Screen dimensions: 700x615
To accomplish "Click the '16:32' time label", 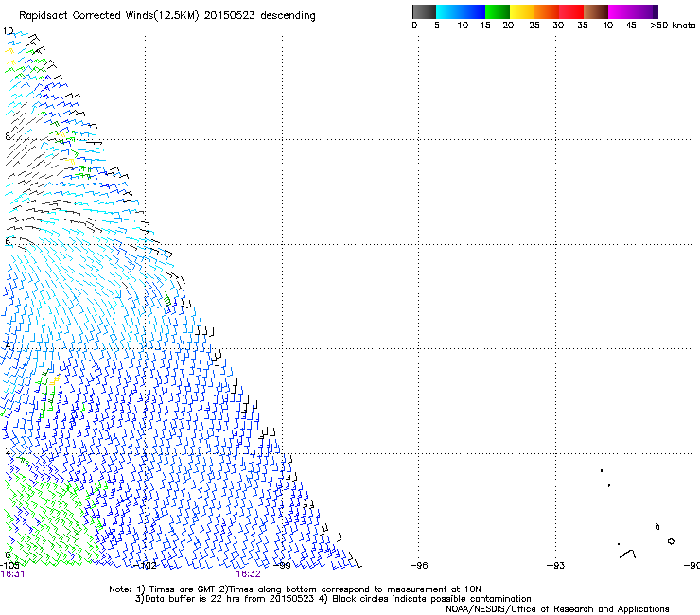I will 248,574.
